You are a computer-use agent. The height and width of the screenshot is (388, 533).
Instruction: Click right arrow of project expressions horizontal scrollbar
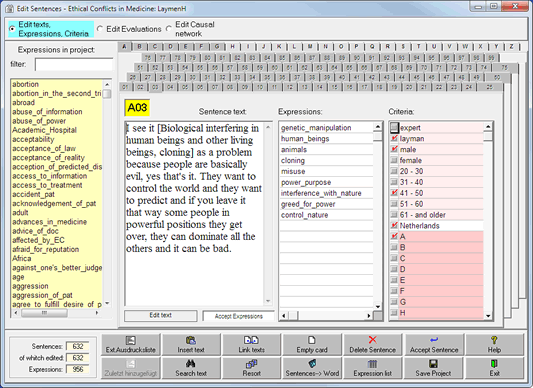[97, 313]
